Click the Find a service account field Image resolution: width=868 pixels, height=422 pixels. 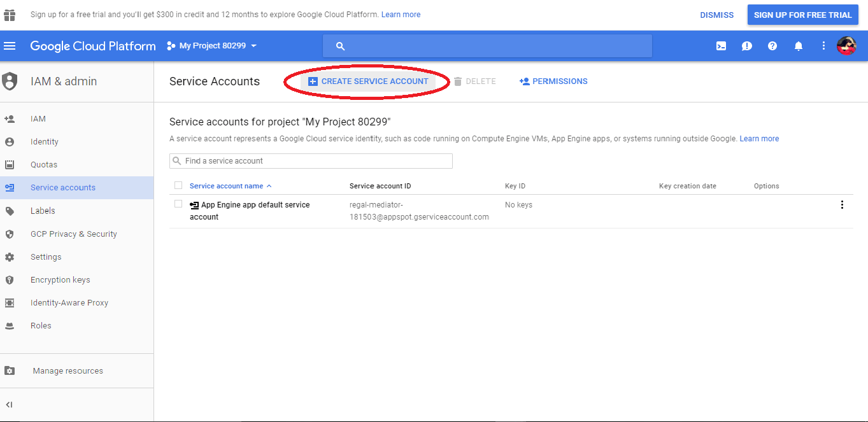(311, 161)
